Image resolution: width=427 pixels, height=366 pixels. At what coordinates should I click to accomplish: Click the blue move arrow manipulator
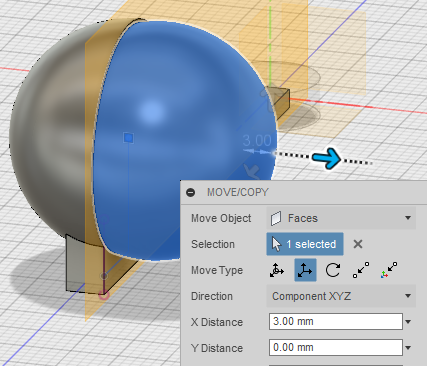[x=327, y=158]
